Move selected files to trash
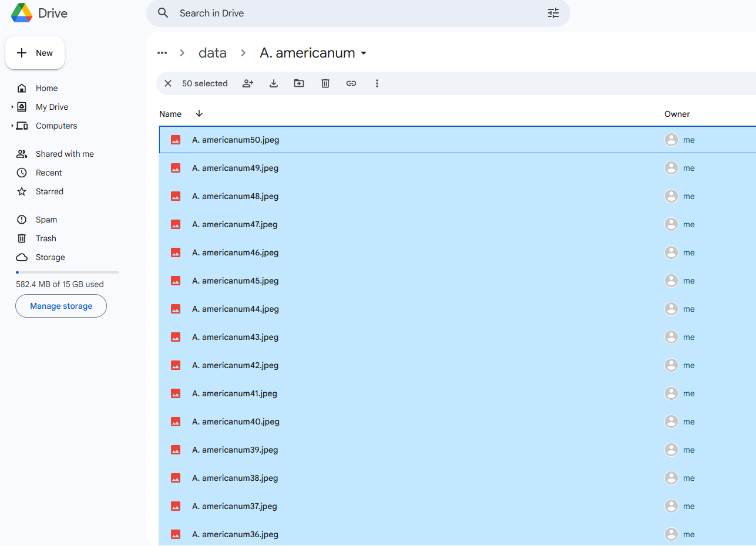The image size is (756, 546). click(325, 83)
